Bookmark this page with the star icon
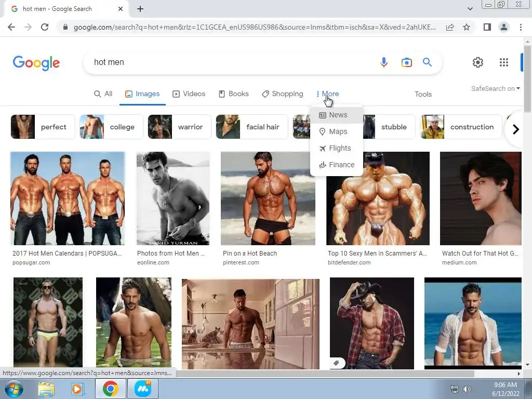The height and width of the screenshot is (399, 532). pos(467,27)
